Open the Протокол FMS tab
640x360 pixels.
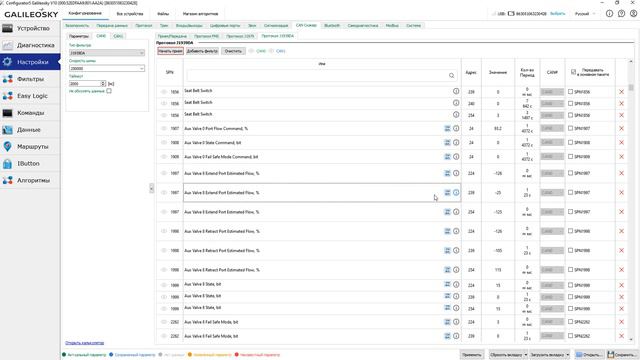pyautogui.click(x=207, y=36)
